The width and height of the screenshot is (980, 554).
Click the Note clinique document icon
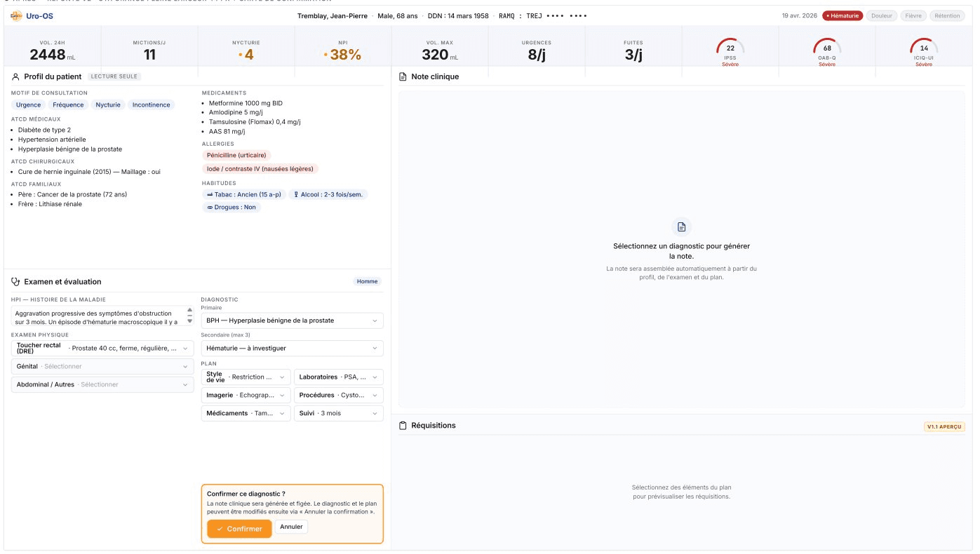coord(403,76)
